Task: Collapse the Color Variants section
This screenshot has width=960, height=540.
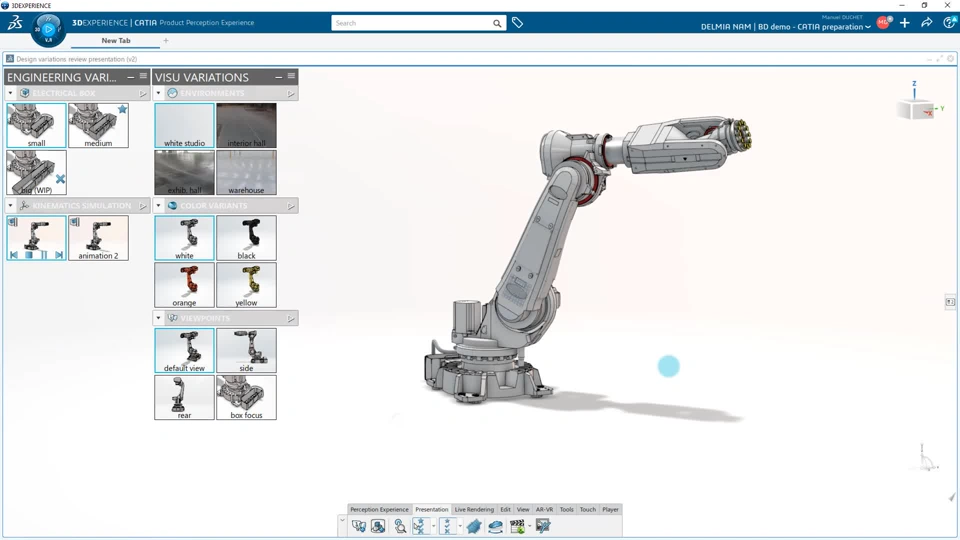Action: pos(159,206)
